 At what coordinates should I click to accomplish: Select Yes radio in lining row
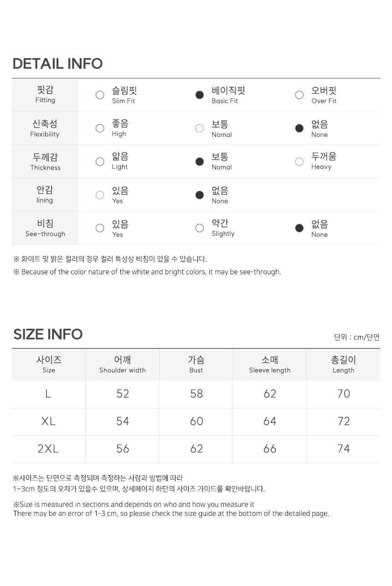100,195
